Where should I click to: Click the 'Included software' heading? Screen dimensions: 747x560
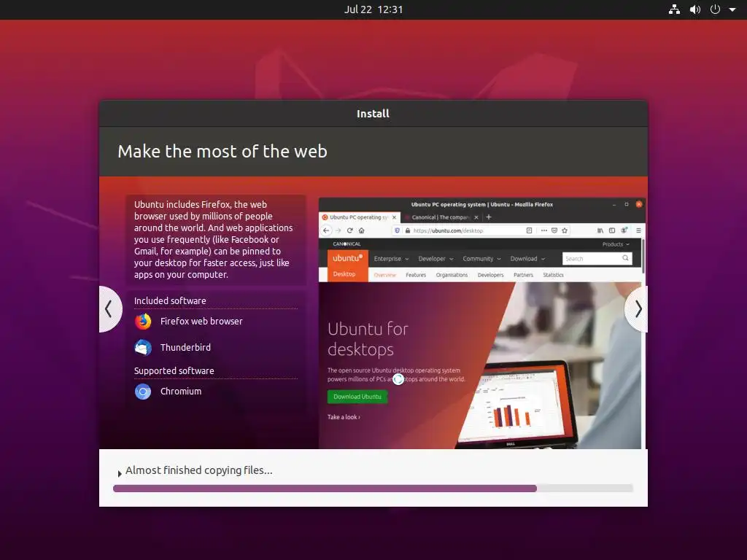click(170, 301)
